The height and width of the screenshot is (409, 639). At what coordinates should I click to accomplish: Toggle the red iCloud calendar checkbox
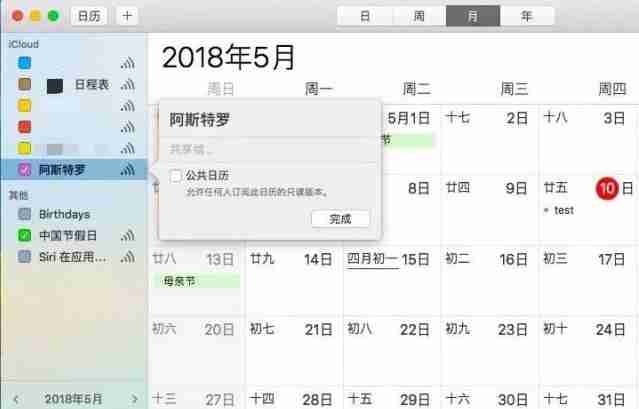pyautogui.click(x=24, y=127)
